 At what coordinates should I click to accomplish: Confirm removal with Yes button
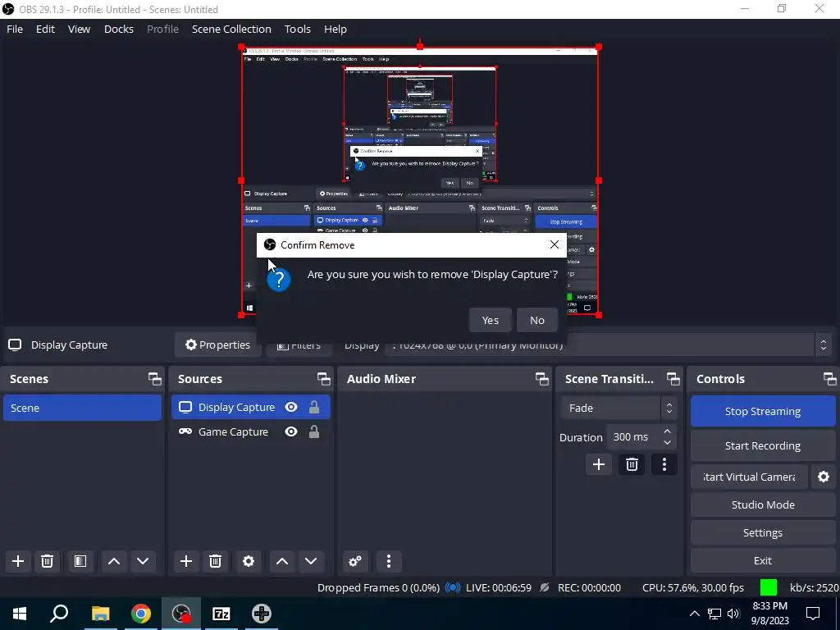click(x=490, y=320)
